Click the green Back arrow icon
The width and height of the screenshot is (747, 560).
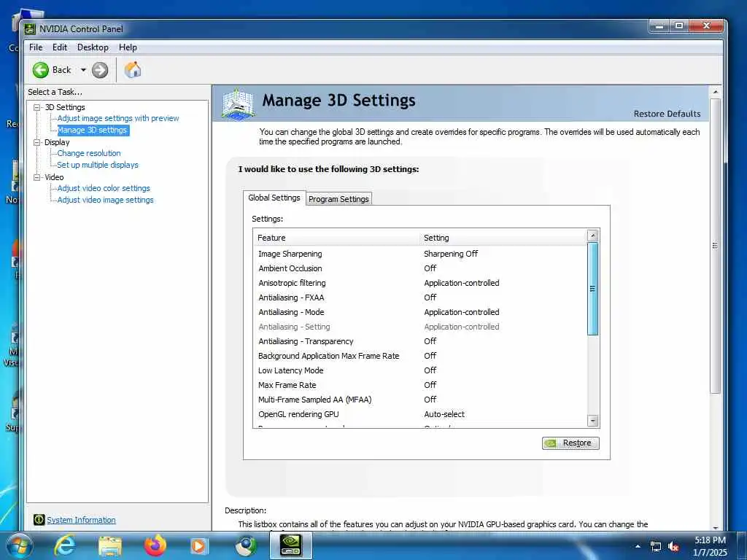pos(41,70)
